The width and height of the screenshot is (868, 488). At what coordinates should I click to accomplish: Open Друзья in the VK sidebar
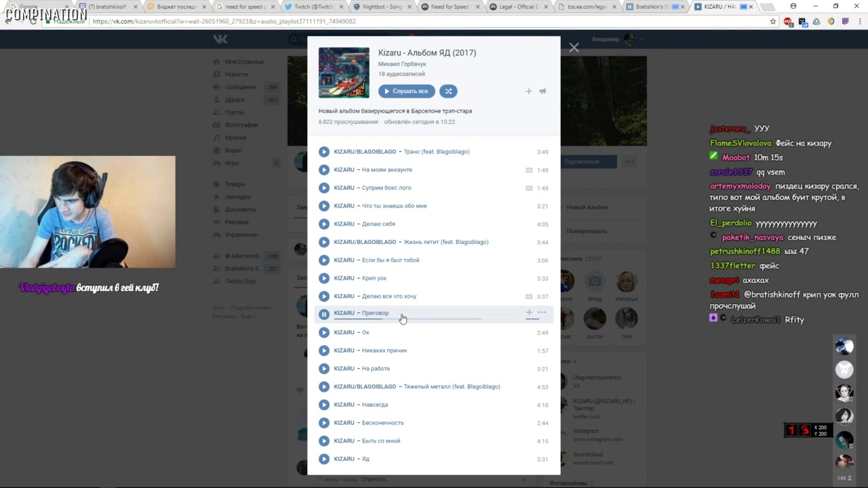pyautogui.click(x=235, y=100)
